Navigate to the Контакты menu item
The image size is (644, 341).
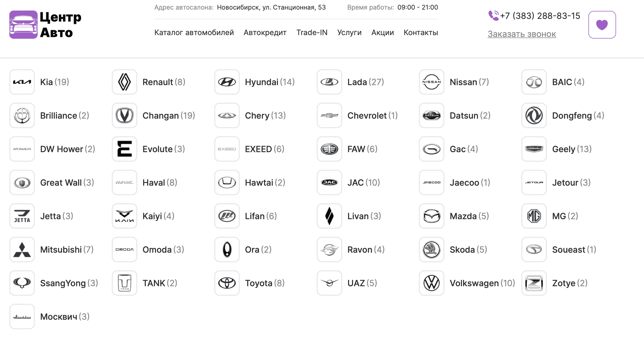(x=421, y=32)
